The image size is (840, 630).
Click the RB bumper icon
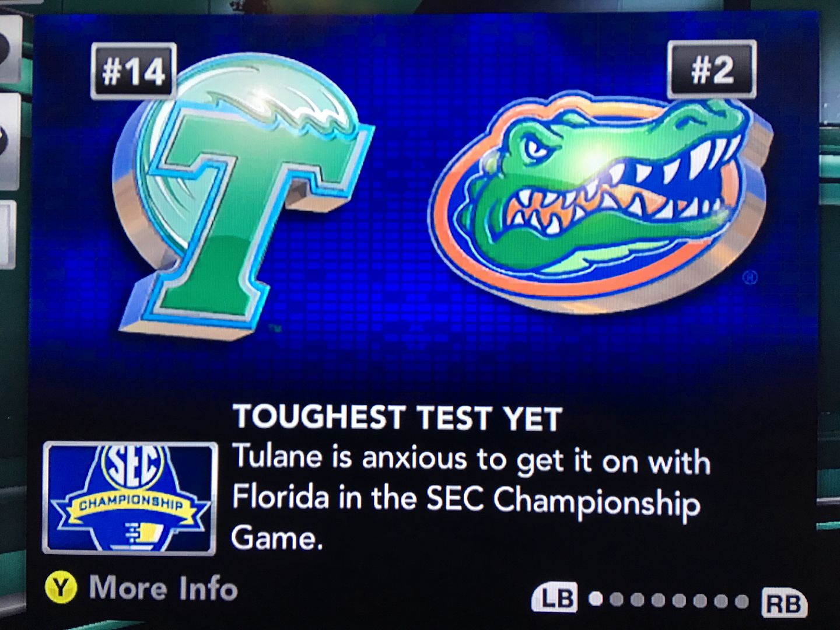[x=783, y=603]
